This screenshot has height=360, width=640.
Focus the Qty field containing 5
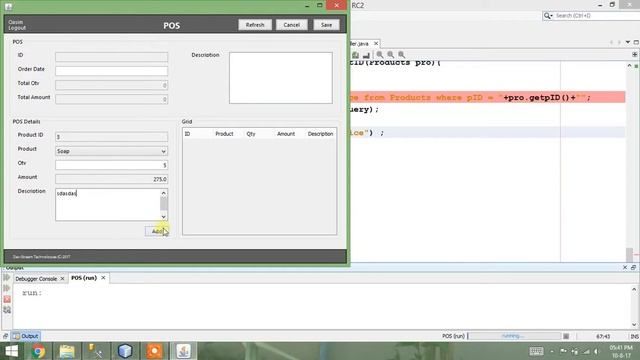coord(111,165)
